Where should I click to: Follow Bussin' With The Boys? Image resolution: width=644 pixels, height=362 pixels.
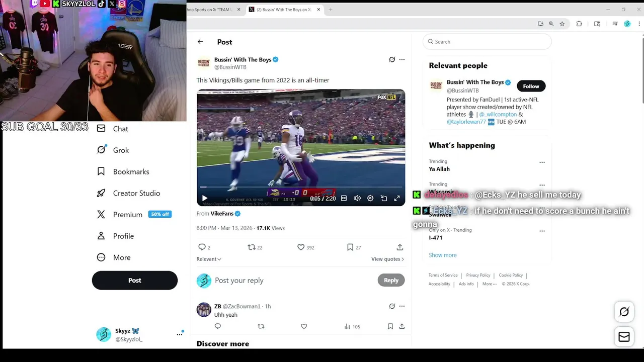tap(531, 86)
